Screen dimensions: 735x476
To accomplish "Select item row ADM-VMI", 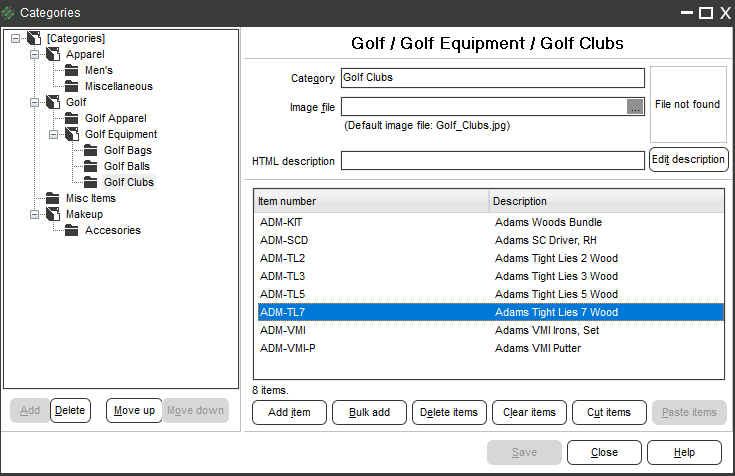I will [491, 331].
